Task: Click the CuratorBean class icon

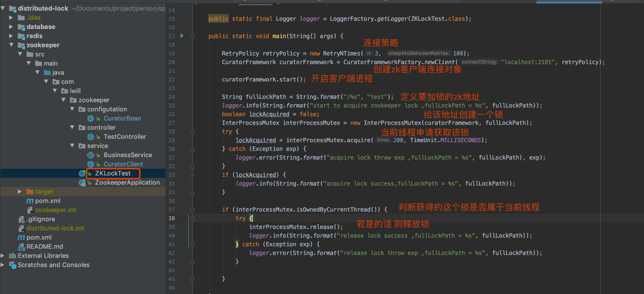Action: [x=90, y=118]
